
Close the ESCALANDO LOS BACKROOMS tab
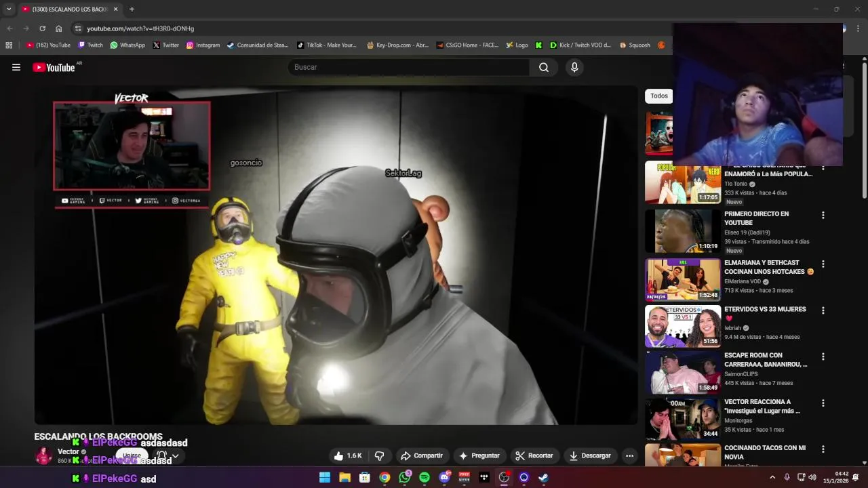pyautogui.click(x=115, y=9)
